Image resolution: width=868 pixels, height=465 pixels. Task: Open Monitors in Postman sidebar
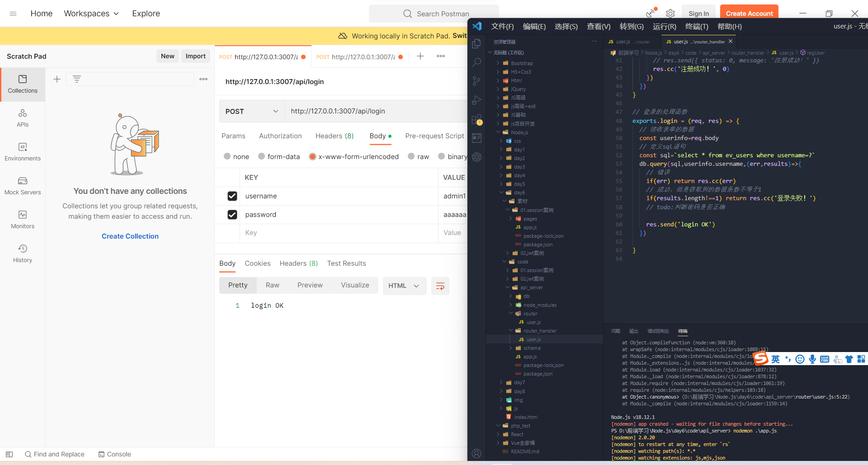click(23, 220)
